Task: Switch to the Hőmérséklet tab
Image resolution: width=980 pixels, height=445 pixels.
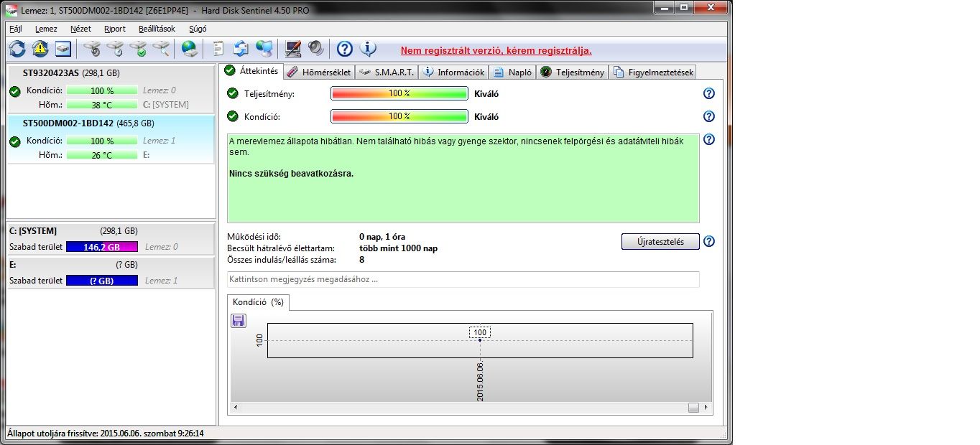Action: point(319,72)
